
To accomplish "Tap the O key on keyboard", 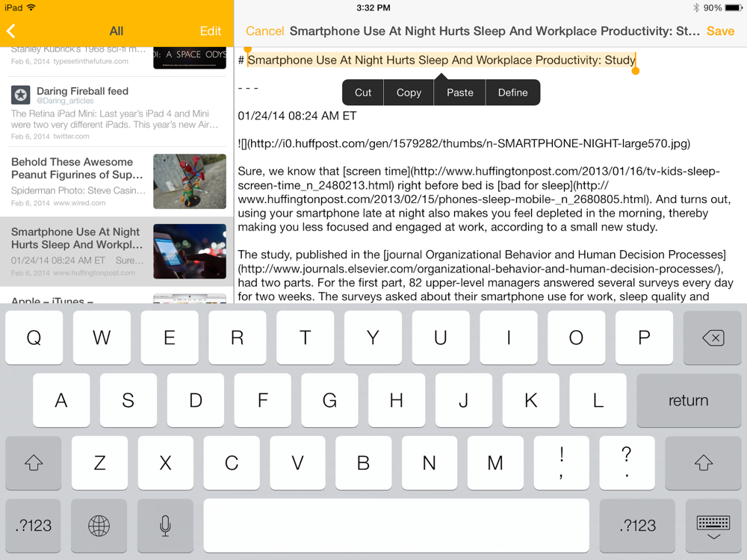I will coord(577,338).
